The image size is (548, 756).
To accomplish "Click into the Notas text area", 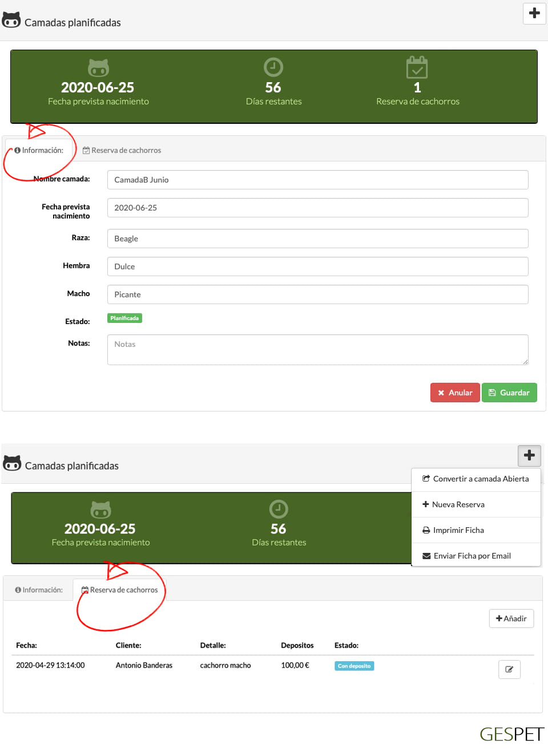I will tap(317, 350).
